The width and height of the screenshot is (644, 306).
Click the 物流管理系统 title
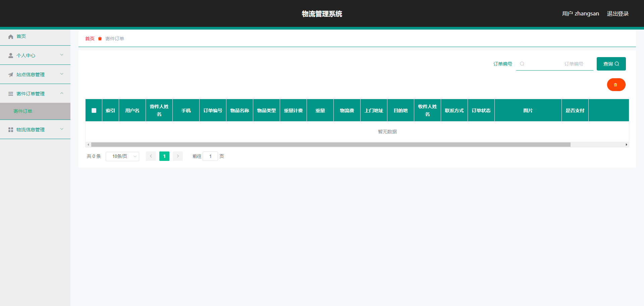pos(322,14)
